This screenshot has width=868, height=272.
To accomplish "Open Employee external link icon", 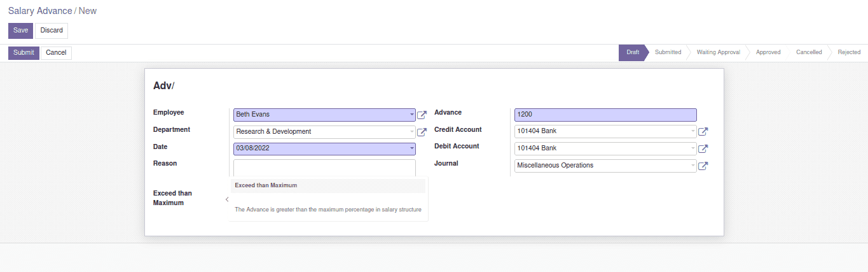I will pyautogui.click(x=422, y=115).
